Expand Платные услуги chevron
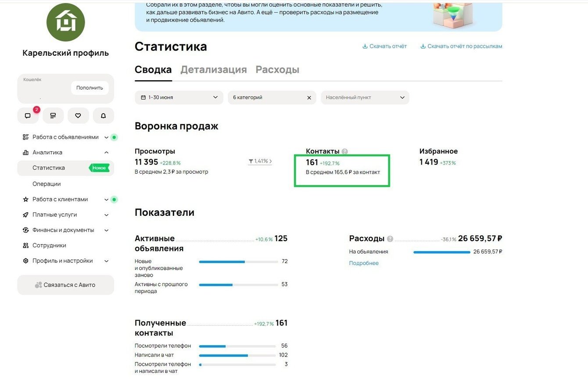 pyautogui.click(x=106, y=215)
